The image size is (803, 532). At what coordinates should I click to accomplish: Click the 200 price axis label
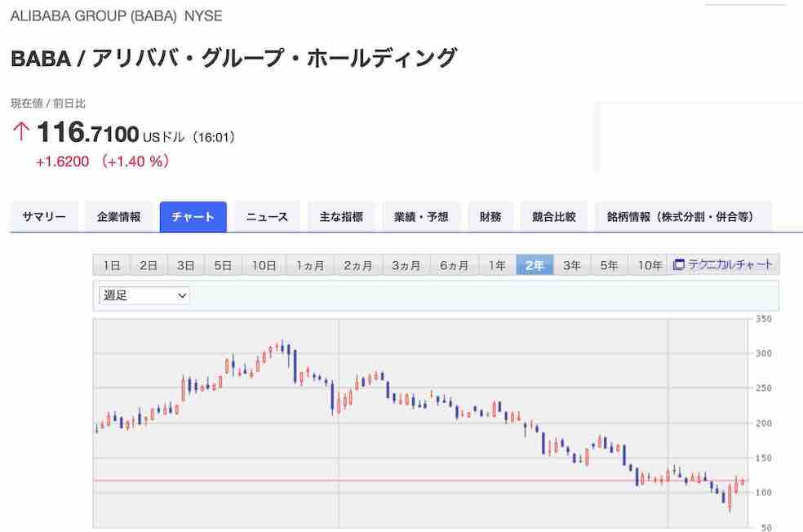(764, 423)
